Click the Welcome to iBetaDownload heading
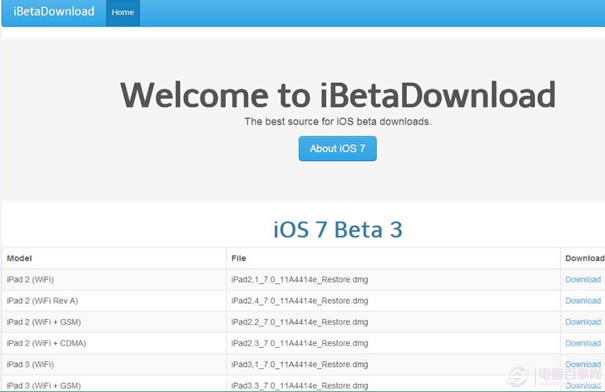This screenshot has height=392, width=605. pos(338,95)
